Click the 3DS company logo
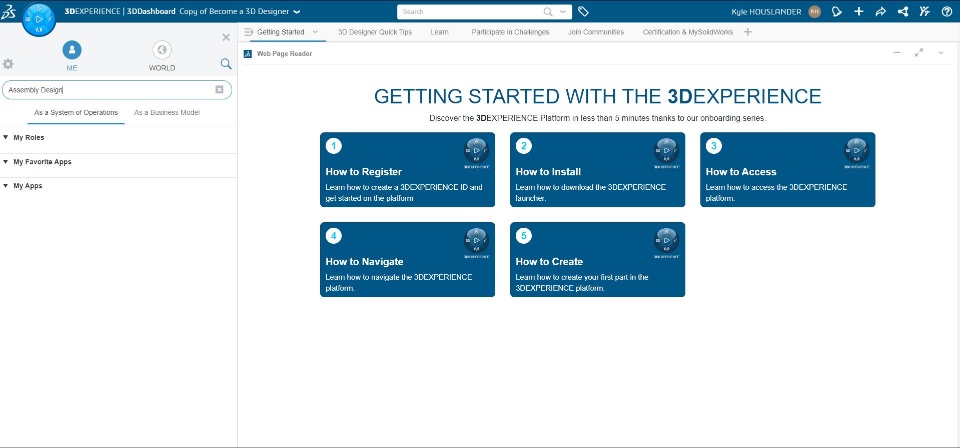Viewport: 960px width, 448px height. tap(9, 12)
